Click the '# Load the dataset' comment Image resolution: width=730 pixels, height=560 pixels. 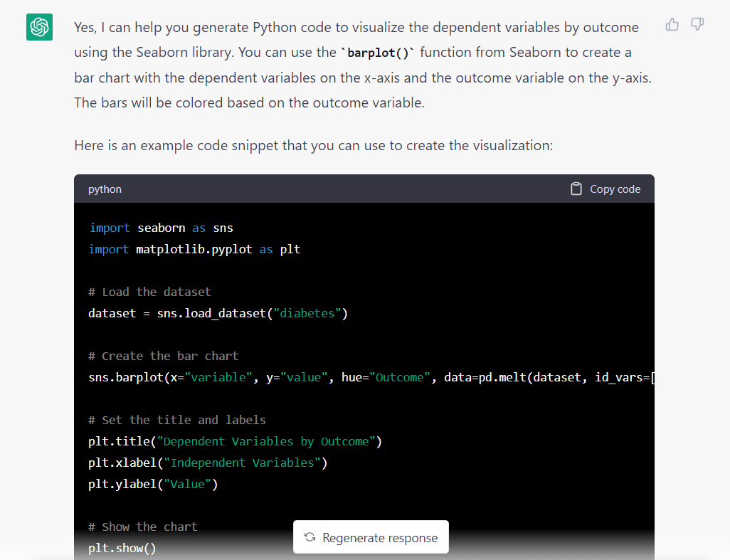(x=149, y=292)
